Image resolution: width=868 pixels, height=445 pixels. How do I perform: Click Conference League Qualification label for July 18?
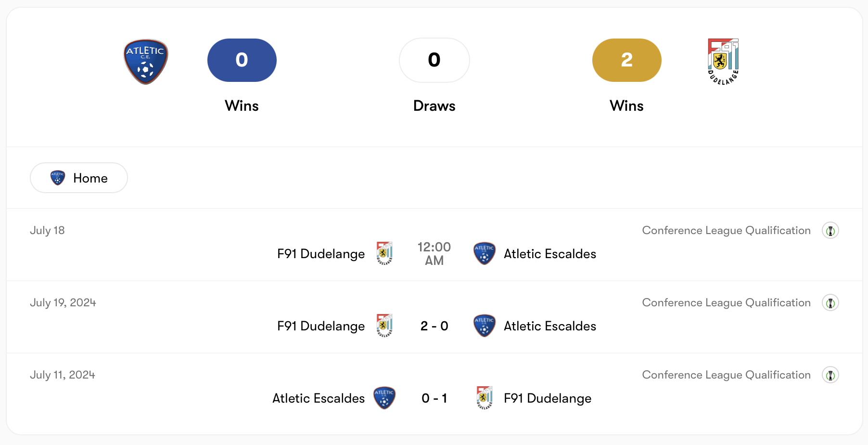pyautogui.click(x=727, y=231)
